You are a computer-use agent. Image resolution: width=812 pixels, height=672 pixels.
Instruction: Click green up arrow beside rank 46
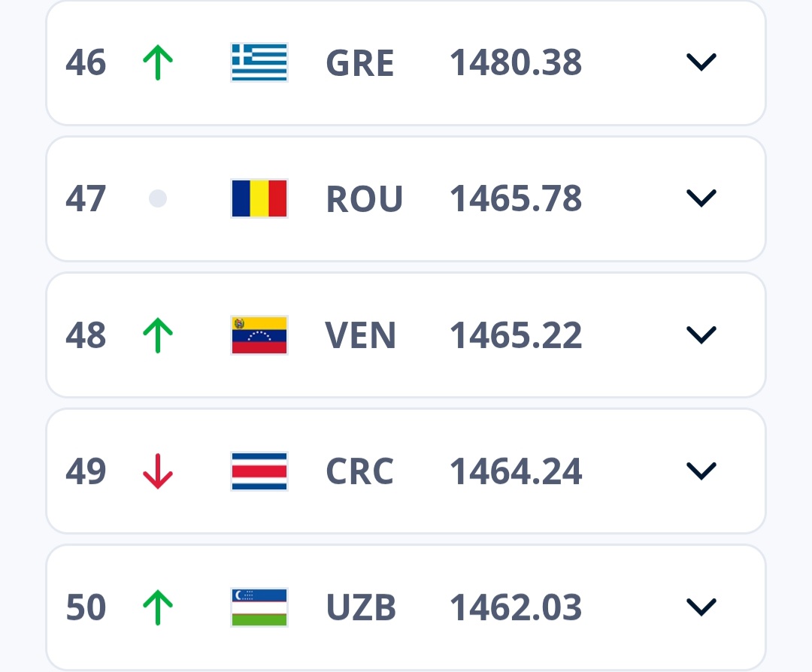pos(158,62)
